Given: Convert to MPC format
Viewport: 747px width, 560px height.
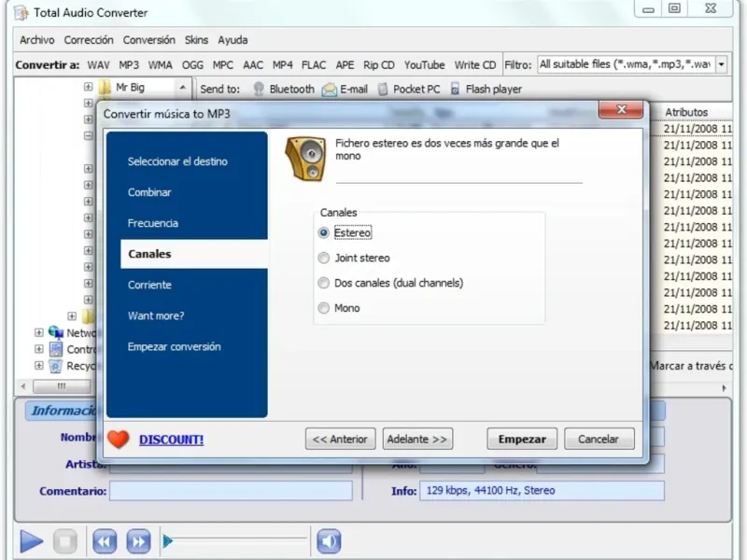Looking at the screenshot, I should coord(223,65).
